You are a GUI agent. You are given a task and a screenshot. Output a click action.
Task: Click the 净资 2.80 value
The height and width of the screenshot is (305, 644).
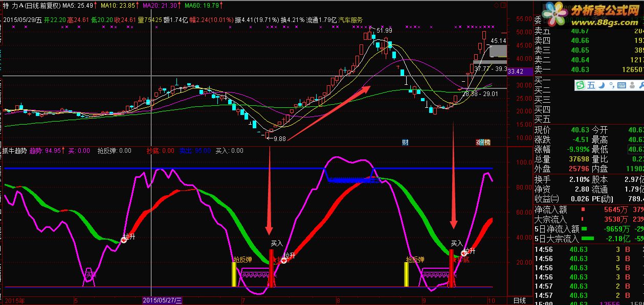pos(583,189)
